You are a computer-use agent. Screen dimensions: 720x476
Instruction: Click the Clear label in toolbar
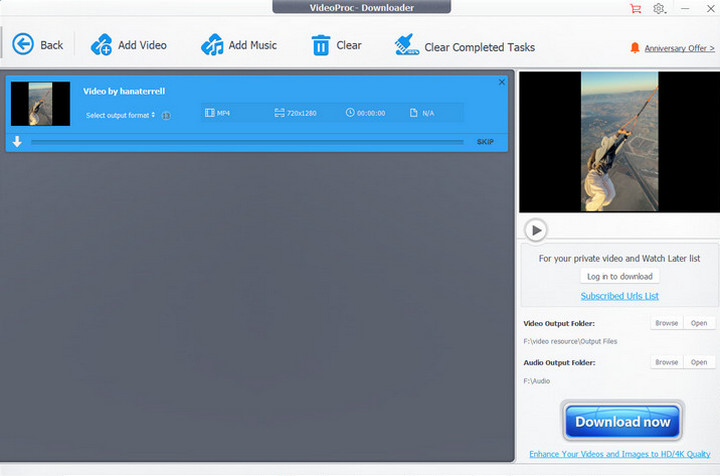tap(349, 45)
